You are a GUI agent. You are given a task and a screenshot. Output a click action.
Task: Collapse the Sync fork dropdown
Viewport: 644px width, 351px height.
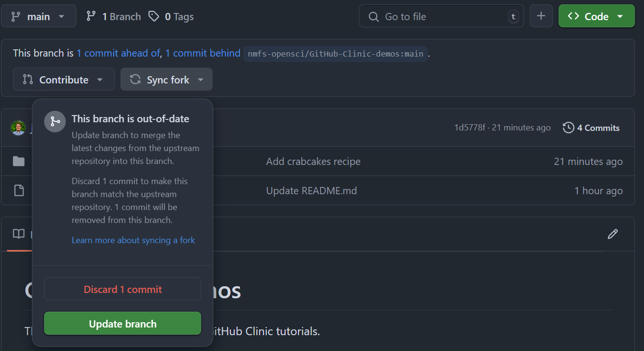pos(167,80)
